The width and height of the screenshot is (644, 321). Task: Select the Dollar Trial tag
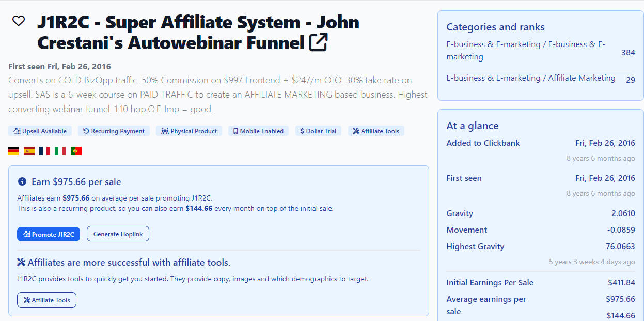pyautogui.click(x=319, y=131)
